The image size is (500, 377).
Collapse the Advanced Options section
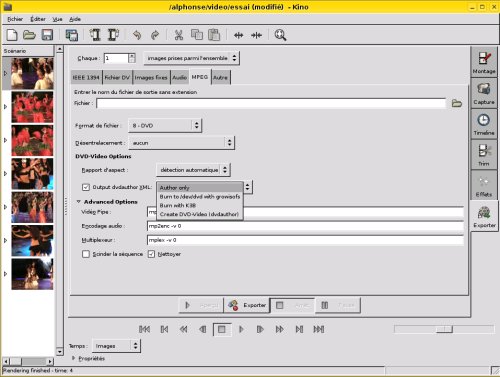[x=79, y=202]
